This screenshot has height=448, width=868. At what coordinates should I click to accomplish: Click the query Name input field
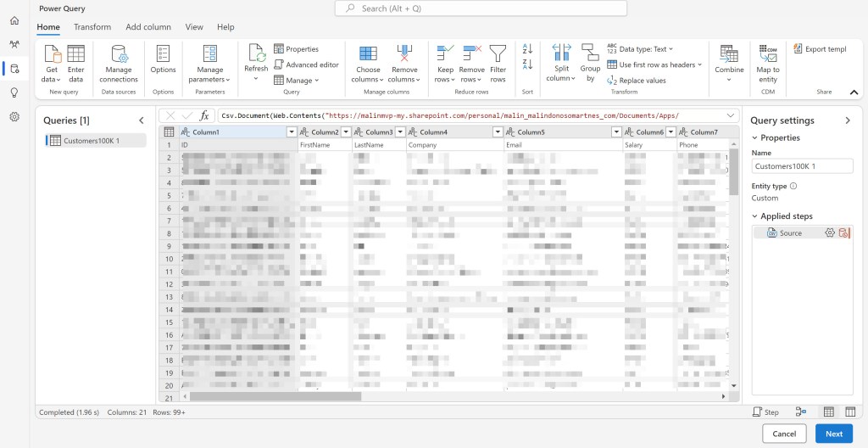801,166
